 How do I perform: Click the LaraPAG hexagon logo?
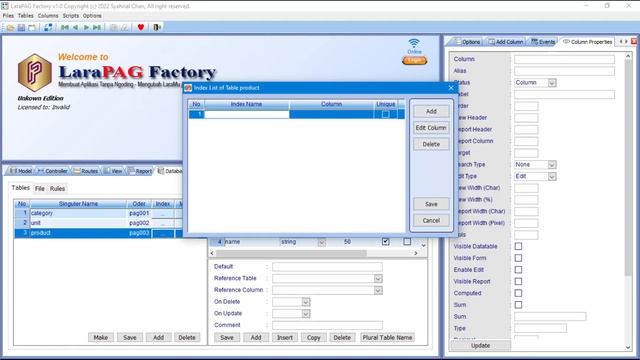35,72
